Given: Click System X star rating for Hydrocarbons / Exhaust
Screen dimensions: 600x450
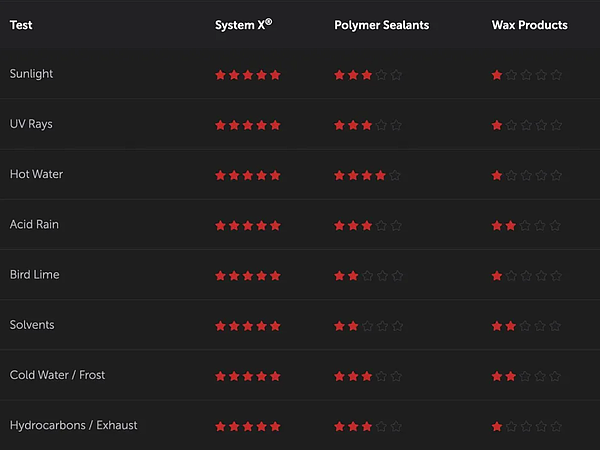Looking at the screenshot, I should pyautogui.click(x=247, y=426).
